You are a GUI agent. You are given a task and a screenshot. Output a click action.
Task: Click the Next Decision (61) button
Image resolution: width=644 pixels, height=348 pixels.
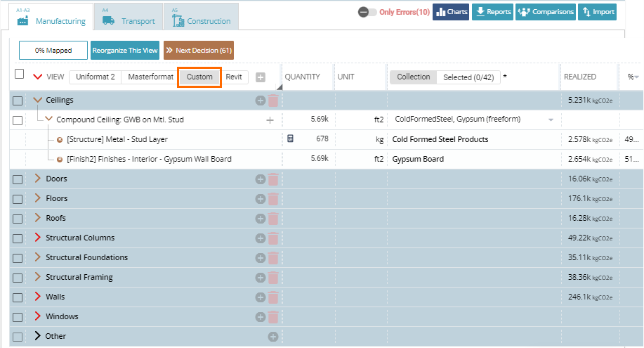click(199, 51)
